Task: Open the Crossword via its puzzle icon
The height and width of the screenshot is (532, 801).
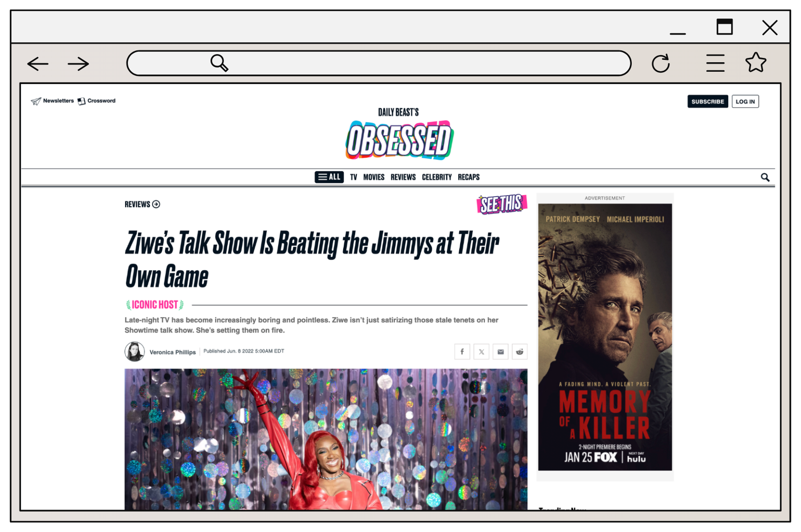Action: coord(81,101)
